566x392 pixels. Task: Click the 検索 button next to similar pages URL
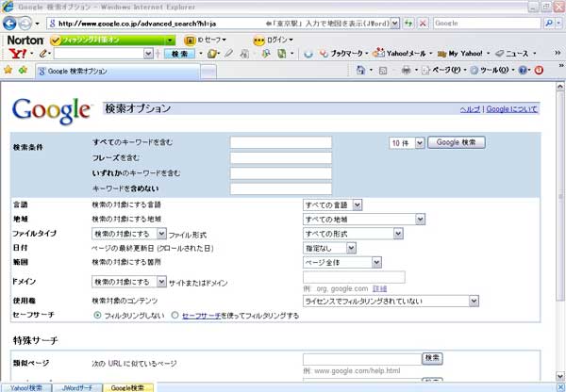[432, 358]
